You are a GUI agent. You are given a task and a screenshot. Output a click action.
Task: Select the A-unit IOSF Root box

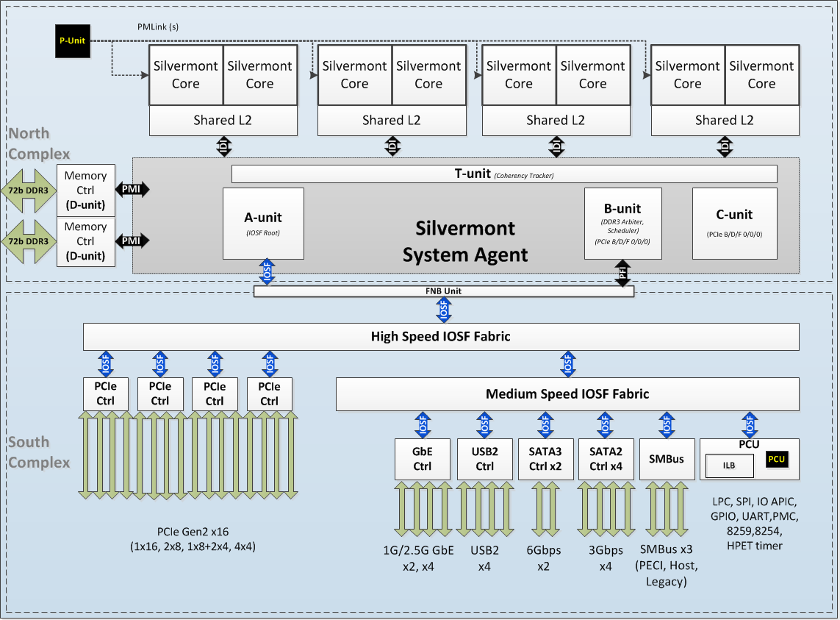click(263, 224)
